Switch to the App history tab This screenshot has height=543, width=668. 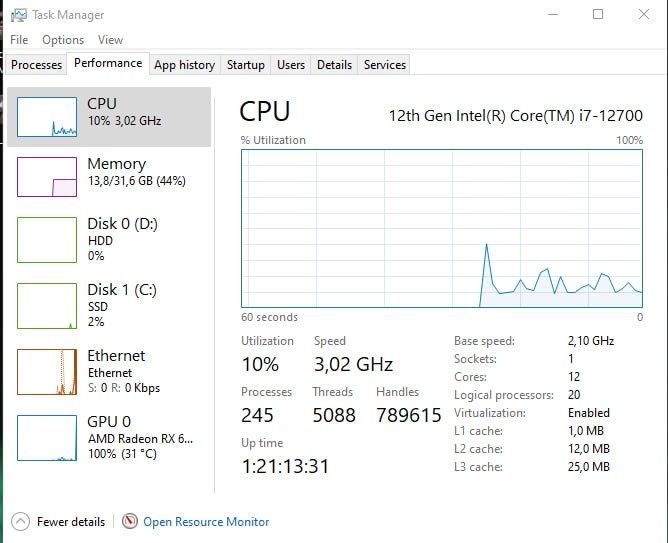click(184, 65)
